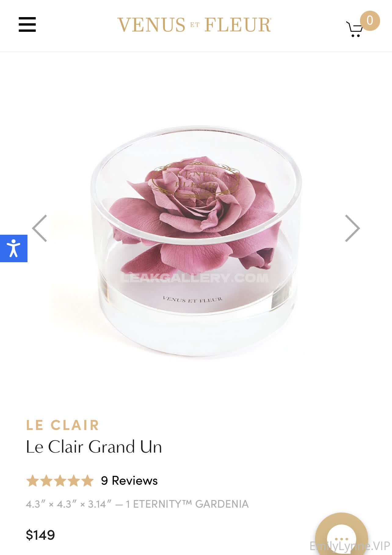Image resolution: width=392 pixels, height=555 pixels.
Task: Select the Le Clair Grand Un title
Action: [94, 447]
